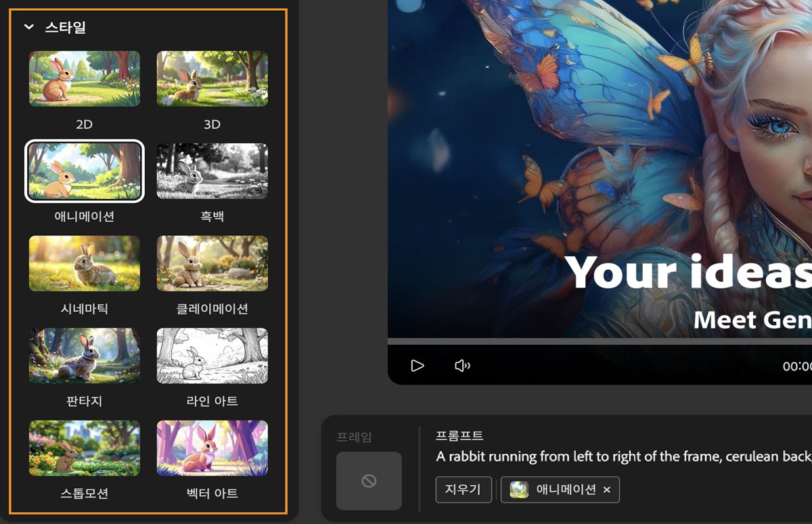The width and height of the screenshot is (812, 524).
Task: Click the video progress bar
Action: (x=600, y=341)
